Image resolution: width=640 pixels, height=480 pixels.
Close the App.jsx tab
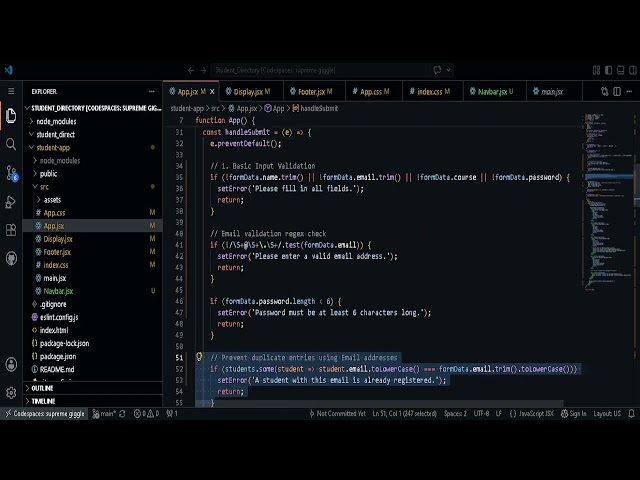click(x=212, y=92)
